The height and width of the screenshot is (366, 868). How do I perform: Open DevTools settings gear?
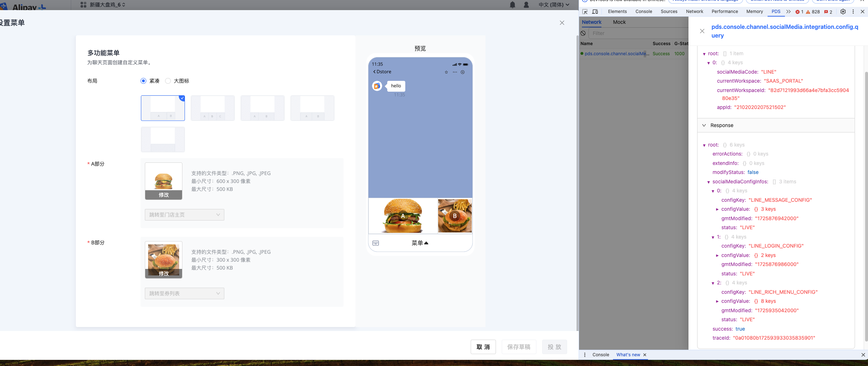pos(843,12)
